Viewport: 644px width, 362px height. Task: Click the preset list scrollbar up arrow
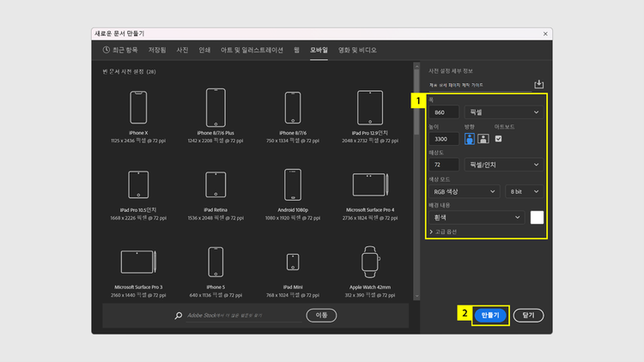[x=416, y=66]
